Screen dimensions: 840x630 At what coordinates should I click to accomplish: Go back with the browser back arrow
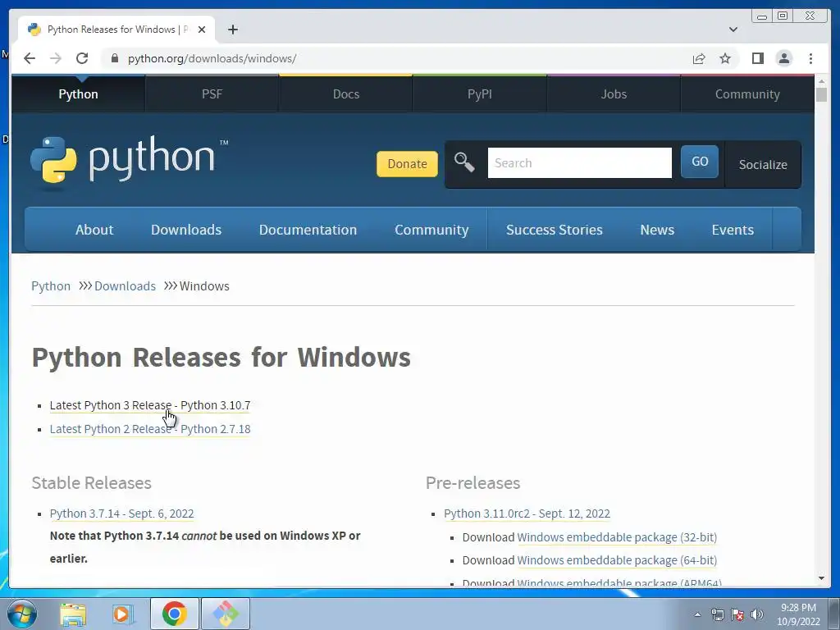[x=30, y=58]
